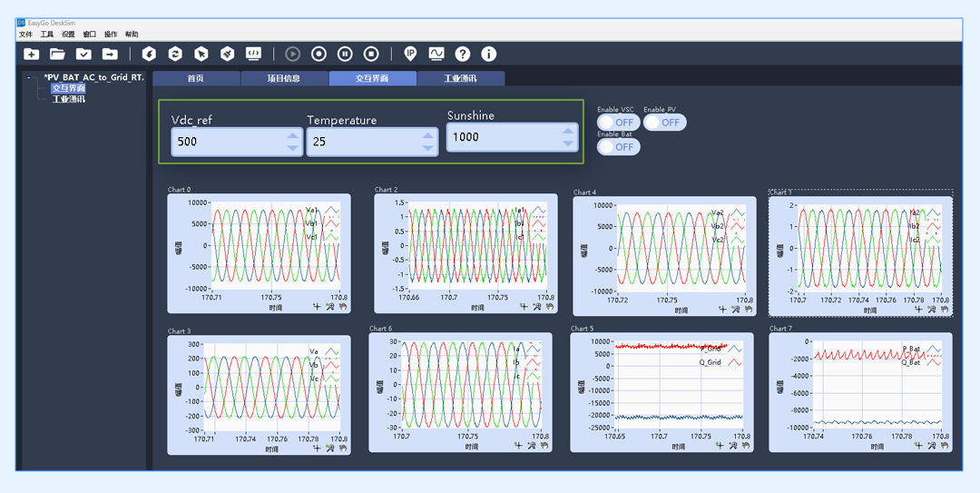
Task: Click the hexagon brush toolbar icon
Action: coord(228,54)
